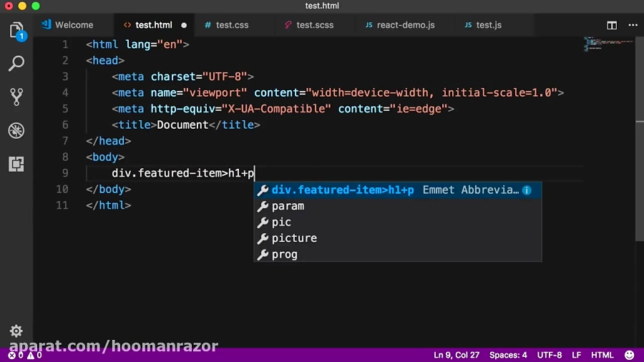Open the Extensions view icon
644x362 pixels.
click(16, 164)
